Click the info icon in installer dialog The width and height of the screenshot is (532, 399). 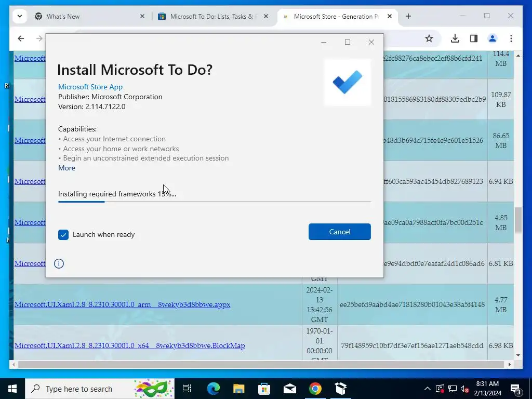[59, 263]
